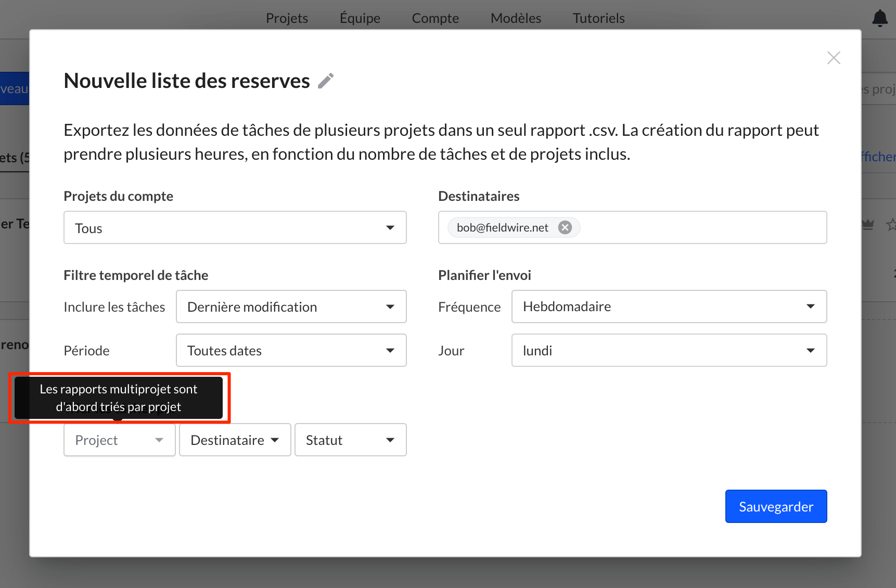Click the Planifier l'envoi label
The image size is (896, 588).
point(484,275)
